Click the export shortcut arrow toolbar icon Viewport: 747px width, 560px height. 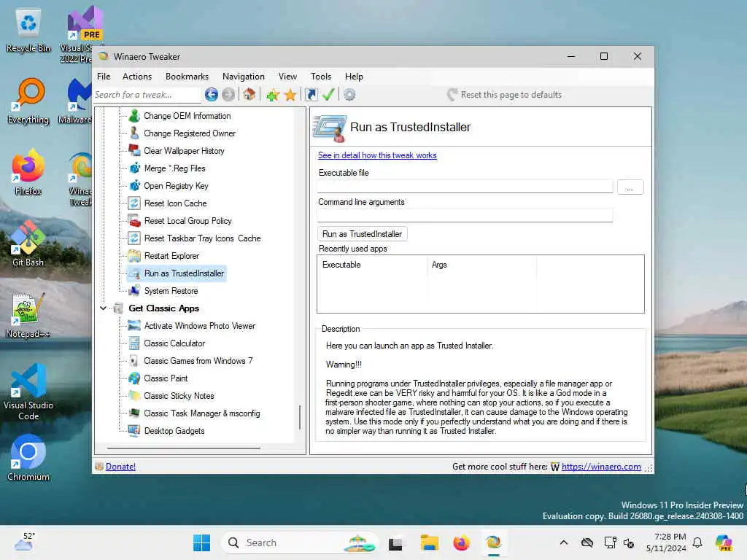tap(311, 95)
